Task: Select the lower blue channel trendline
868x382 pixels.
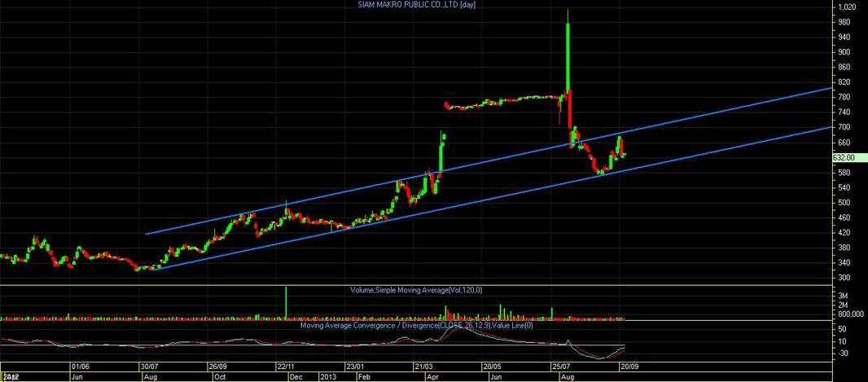Action: click(493, 198)
